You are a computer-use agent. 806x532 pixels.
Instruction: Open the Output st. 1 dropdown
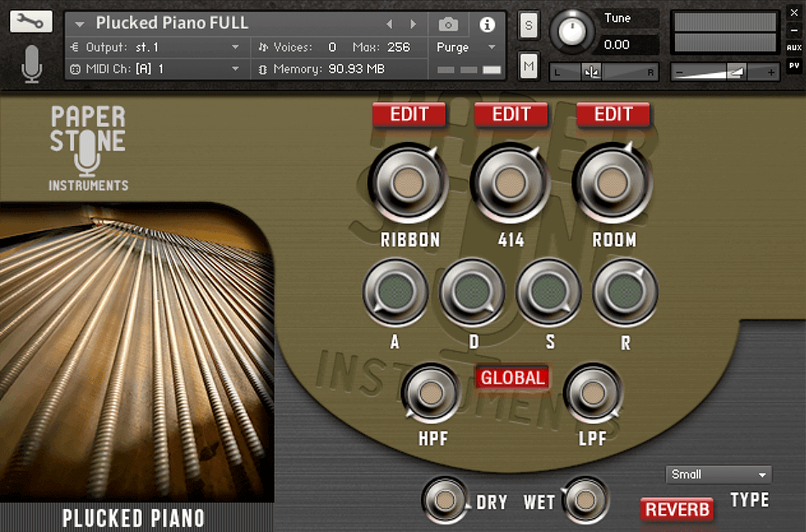click(156, 47)
